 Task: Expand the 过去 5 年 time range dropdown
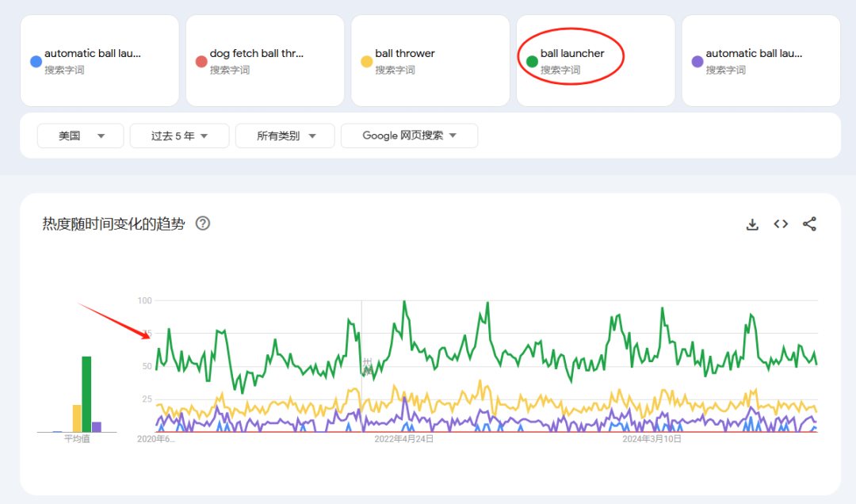click(179, 136)
